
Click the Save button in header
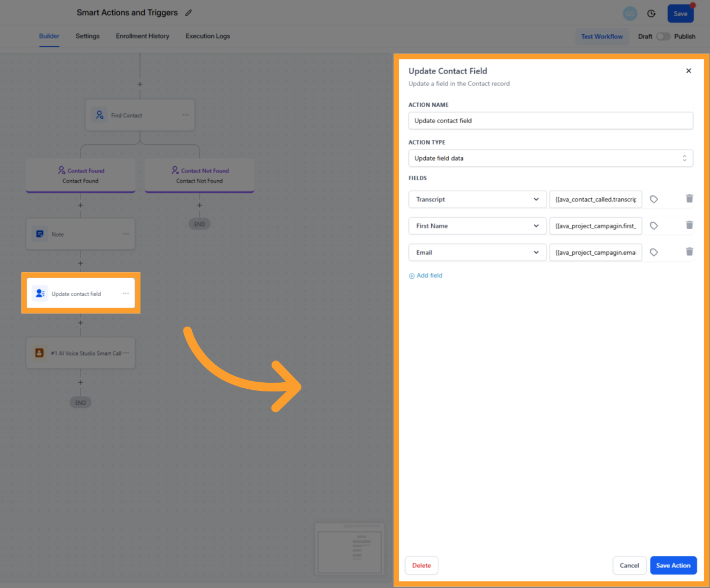681,14
